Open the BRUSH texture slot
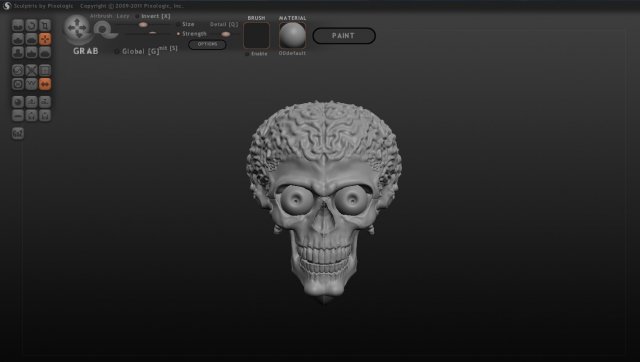 coord(256,36)
